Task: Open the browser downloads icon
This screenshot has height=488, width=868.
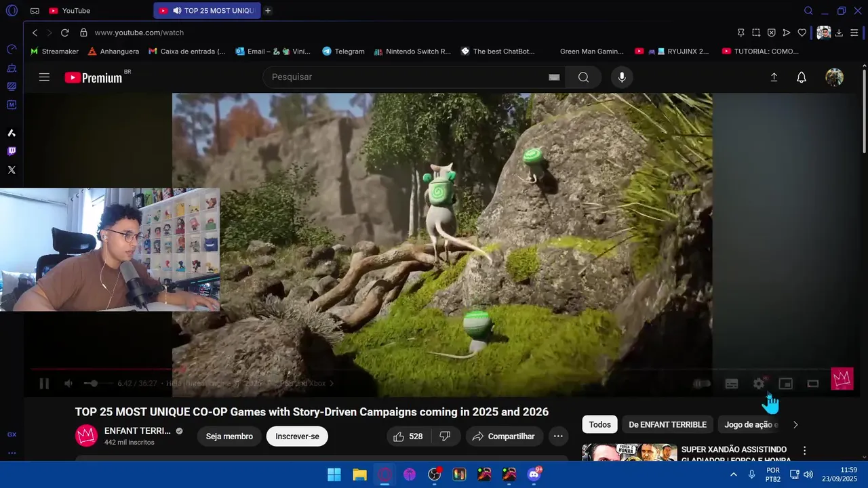Action: tap(839, 33)
